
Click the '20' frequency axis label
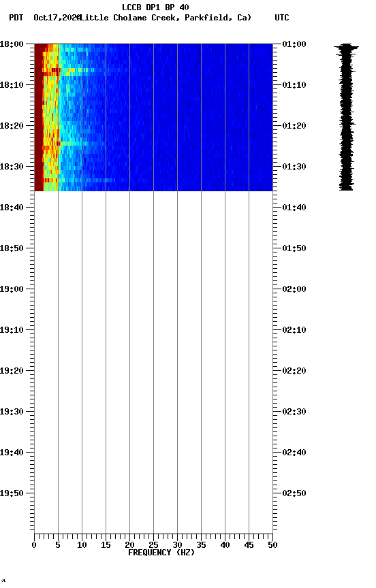[x=129, y=545]
